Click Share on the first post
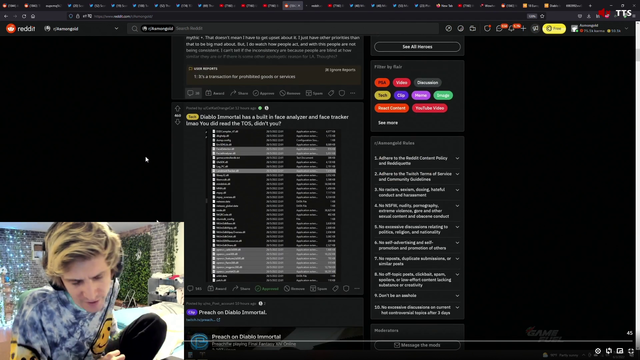Screen dimensions: 640x360 tap(239, 93)
